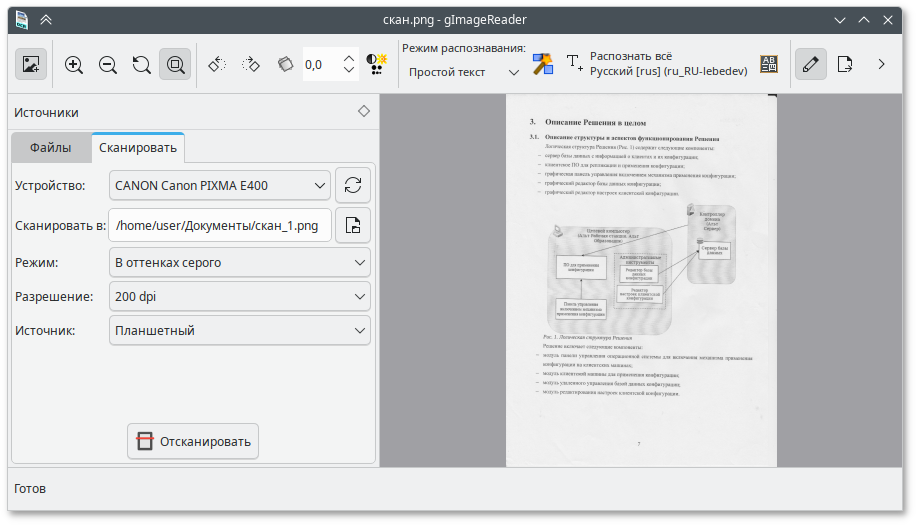Close the gImageReader window
The width and height of the screenshot is (916, 525).
tap(888, 20)
